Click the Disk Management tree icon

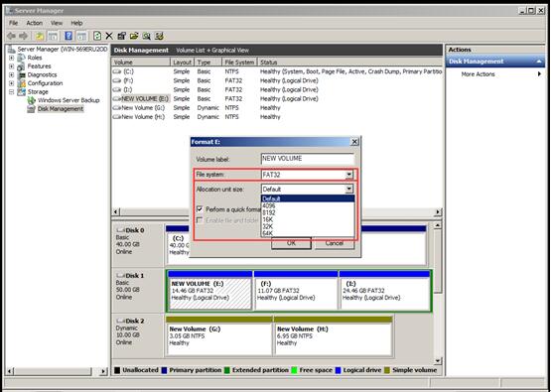(32, 109)
